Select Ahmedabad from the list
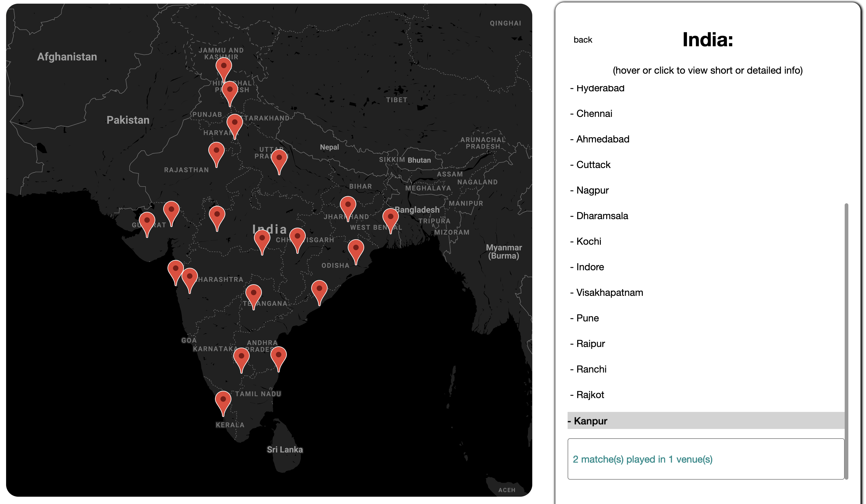Viewport: 866px width, 504px height. [x=602, y=139]
